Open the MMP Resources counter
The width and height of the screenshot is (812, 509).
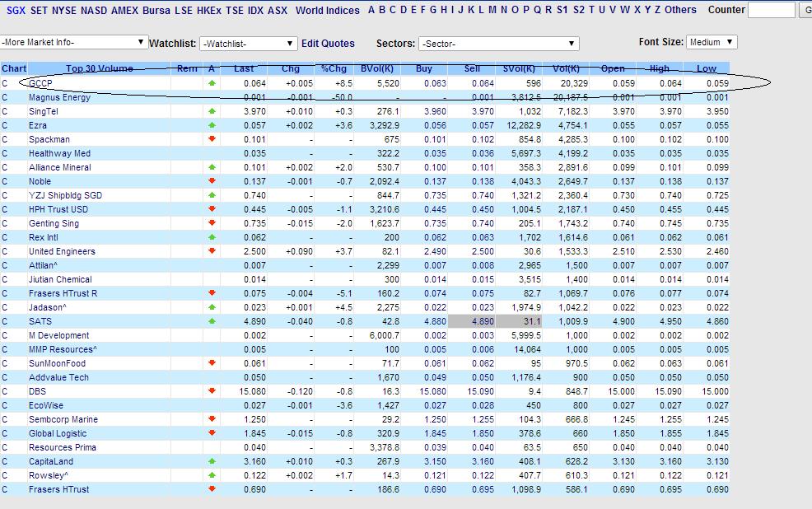coord(63,349)
